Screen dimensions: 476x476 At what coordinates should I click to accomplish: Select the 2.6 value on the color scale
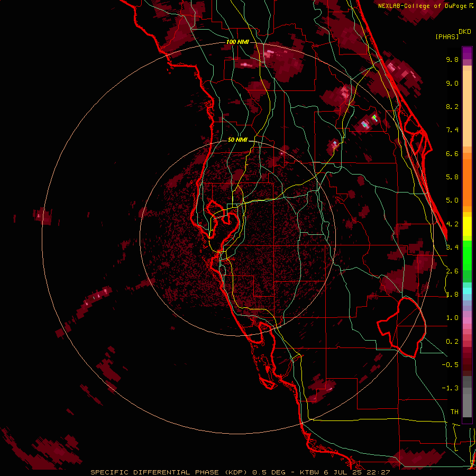[452, 271]
